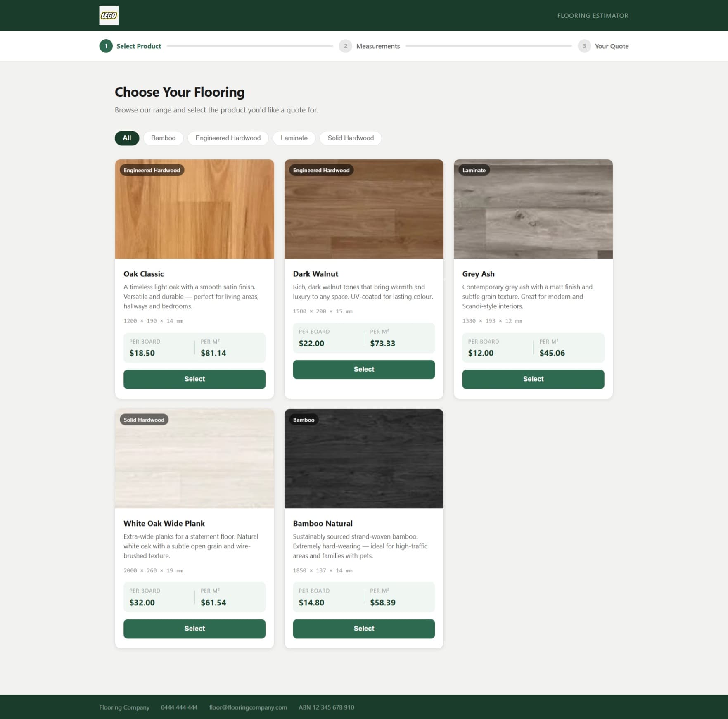Toggle the Solid Hardwood filter

(x=350, y=138)
